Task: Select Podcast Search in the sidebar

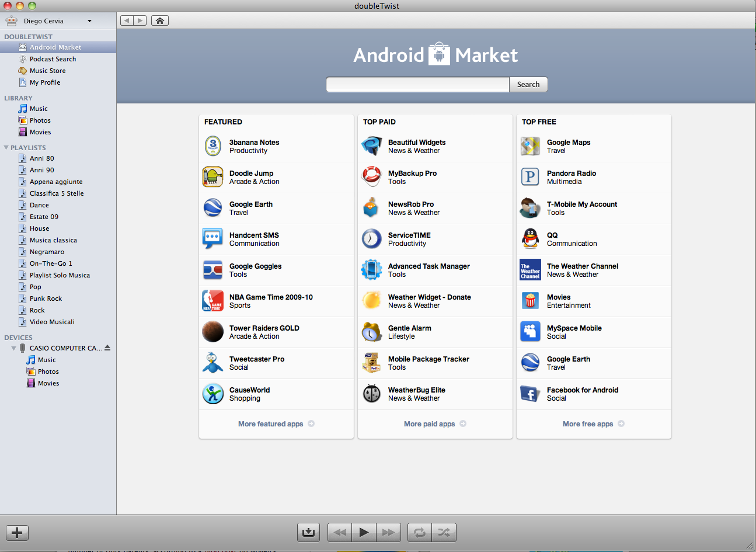Action: [53, 59]
